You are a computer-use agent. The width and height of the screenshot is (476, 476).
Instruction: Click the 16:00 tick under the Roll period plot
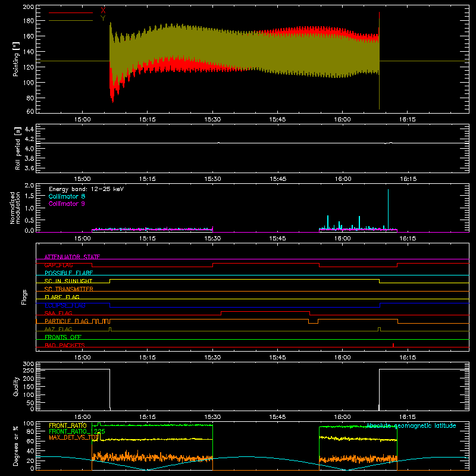[x=343, y=179]
